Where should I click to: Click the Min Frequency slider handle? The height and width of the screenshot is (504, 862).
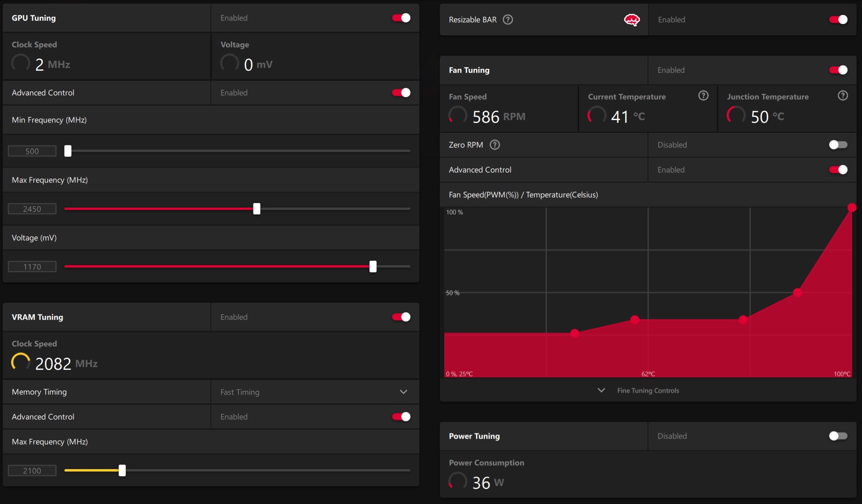tap(68, 151)
